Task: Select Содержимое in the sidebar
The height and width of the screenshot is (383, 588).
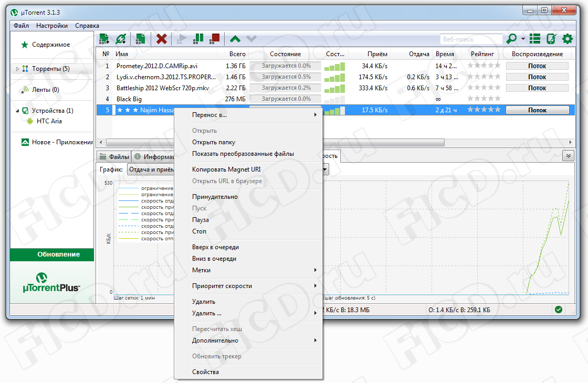Action: pos(51,45)
